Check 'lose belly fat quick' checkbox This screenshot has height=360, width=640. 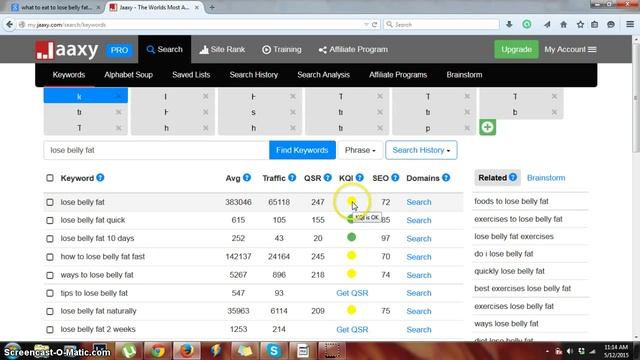tap(50, 220)
